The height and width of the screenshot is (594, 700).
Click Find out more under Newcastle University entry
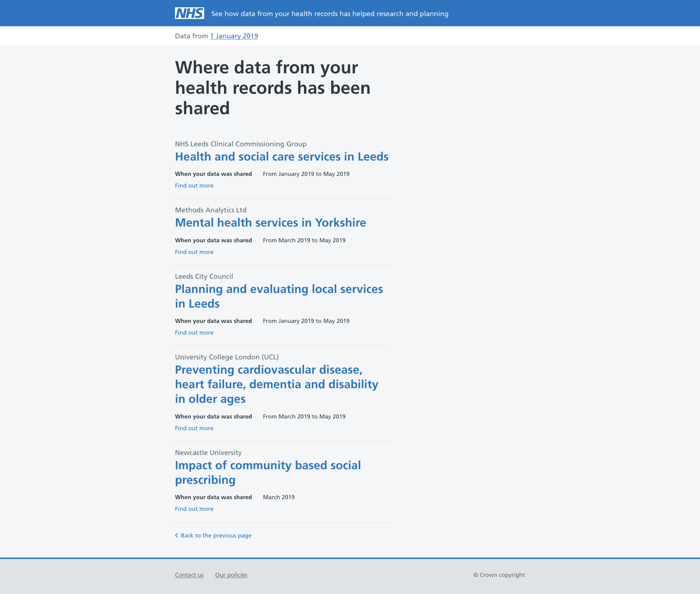click(x=194, y=509)
